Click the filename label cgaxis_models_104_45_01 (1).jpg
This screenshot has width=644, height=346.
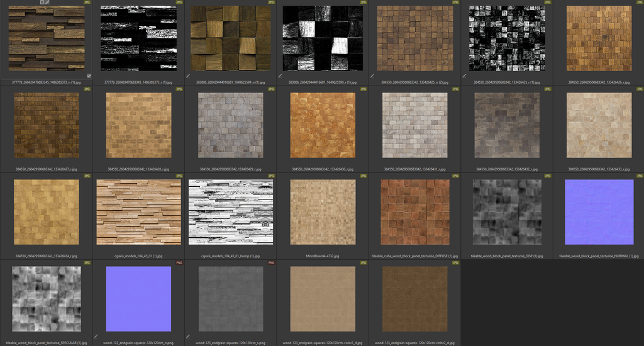pyautogui.click(x=138, y=257)
